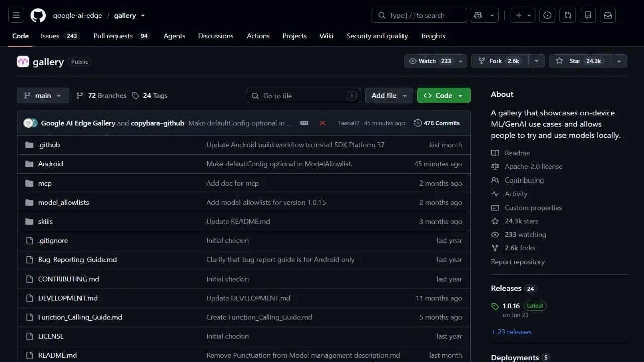The width and height of the screenshot is (644, 362).
Task: Open the hamburger navigation menu
Action: pyautogui.click(x=16, y=15)
